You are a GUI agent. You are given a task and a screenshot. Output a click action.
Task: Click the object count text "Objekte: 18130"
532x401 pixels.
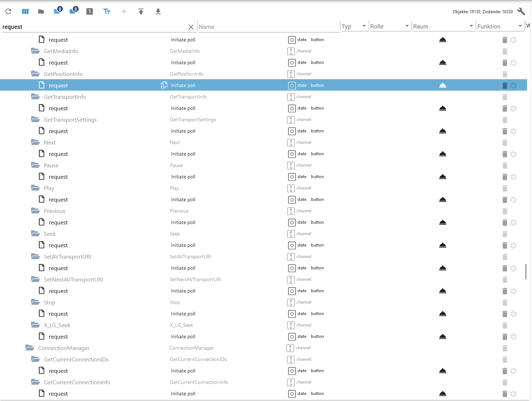tap(466, 12)
